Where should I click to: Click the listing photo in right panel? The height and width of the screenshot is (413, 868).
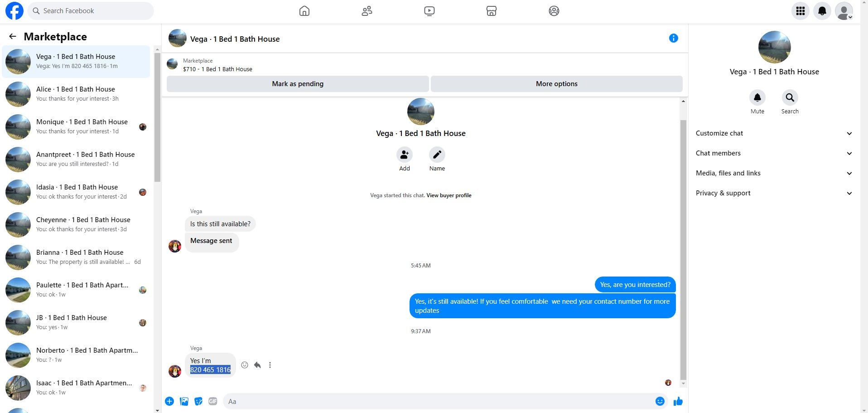click(x=774, y=47)
